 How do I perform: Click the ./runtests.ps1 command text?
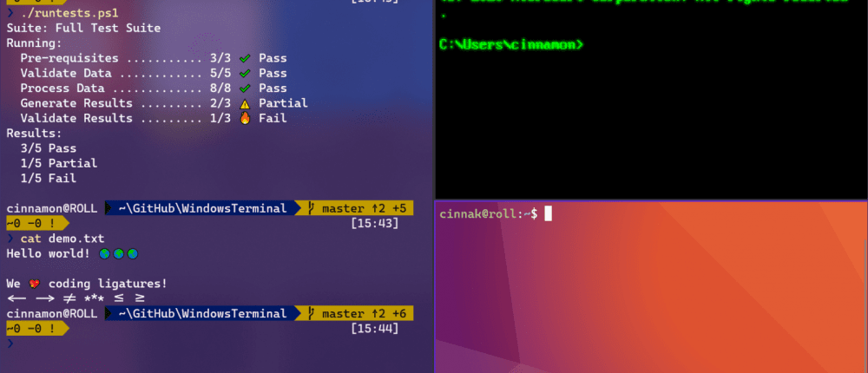point(69,12)
